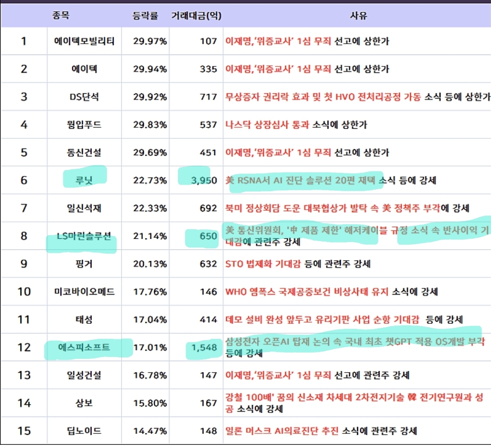Select stock name 핑거
The width and height of the screenshot is (491, 448).
coord(84,264)
